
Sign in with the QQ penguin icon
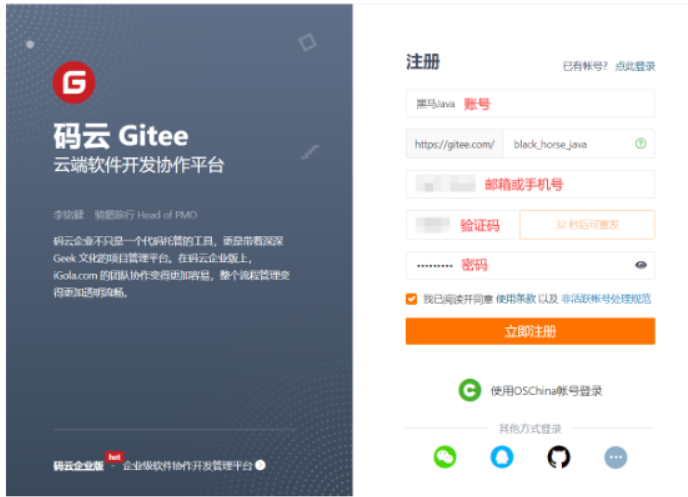pos(502,457)
